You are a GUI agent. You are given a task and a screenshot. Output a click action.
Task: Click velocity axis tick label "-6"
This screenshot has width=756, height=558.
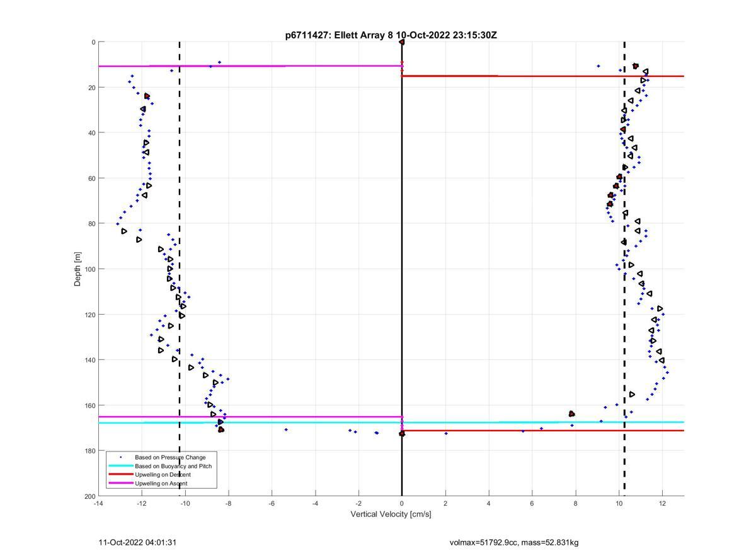click(x=272, y=503)
